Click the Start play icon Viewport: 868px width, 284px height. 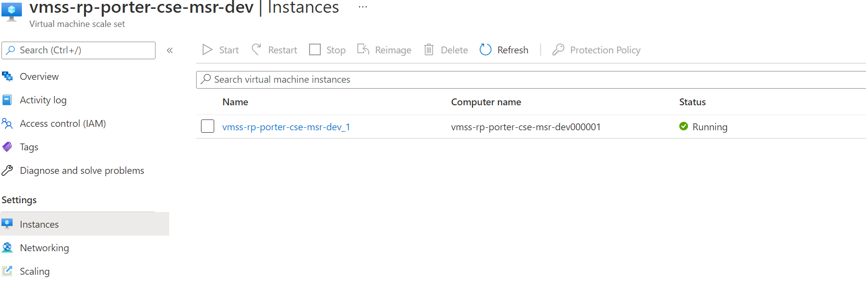(x=207, y=50)
